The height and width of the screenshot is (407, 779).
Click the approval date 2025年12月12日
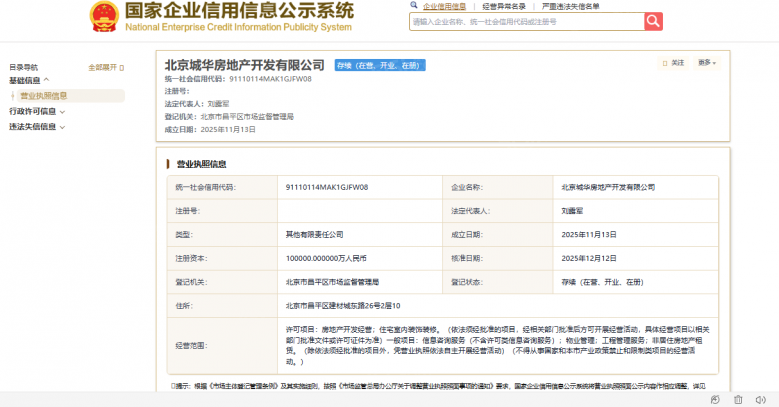pyautogui.click(x=589, y=258)
